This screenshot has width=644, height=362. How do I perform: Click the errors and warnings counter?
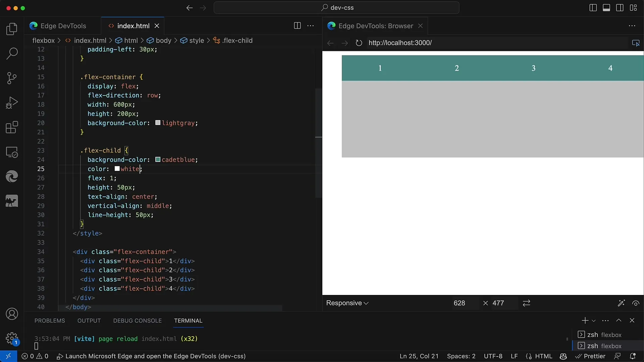point(35,356)
